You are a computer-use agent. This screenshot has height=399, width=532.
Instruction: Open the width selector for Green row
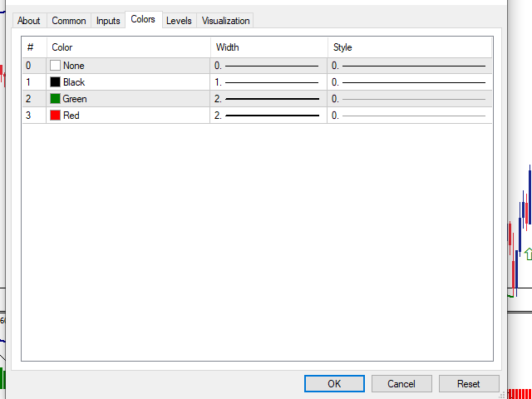click(268, 99)
